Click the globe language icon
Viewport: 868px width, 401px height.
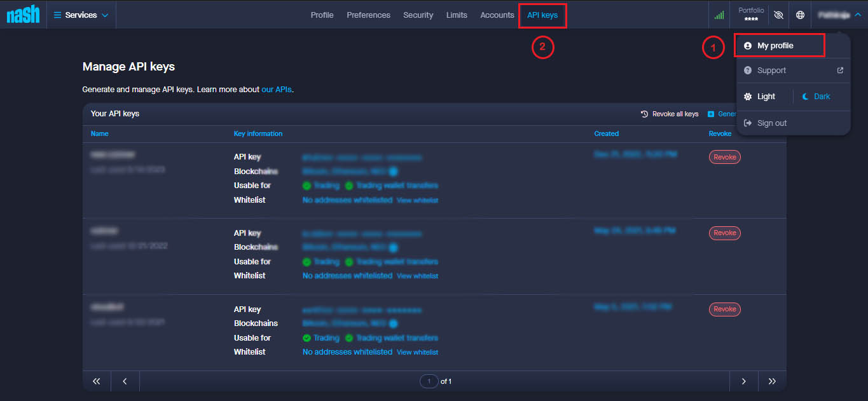(x=800, y=15)
